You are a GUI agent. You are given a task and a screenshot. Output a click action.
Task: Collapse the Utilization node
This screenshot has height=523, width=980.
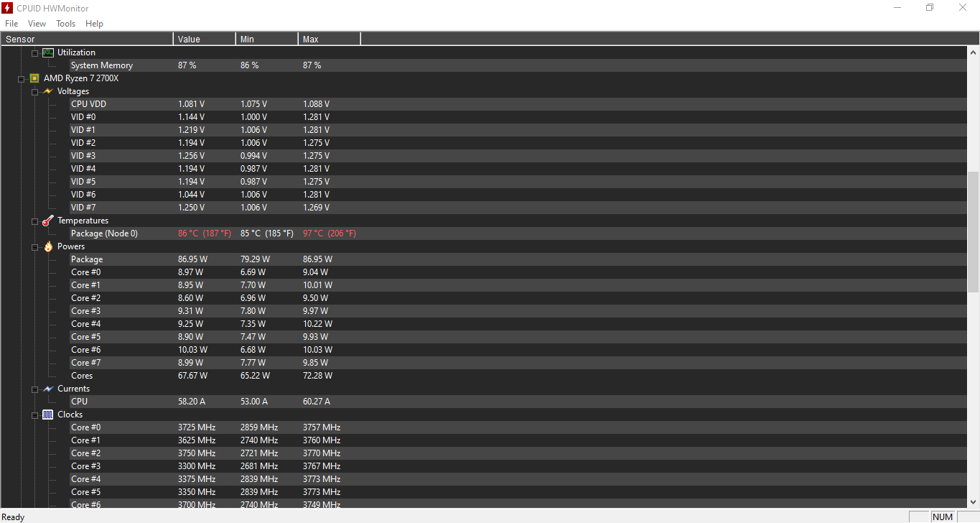tap(34, 53)
